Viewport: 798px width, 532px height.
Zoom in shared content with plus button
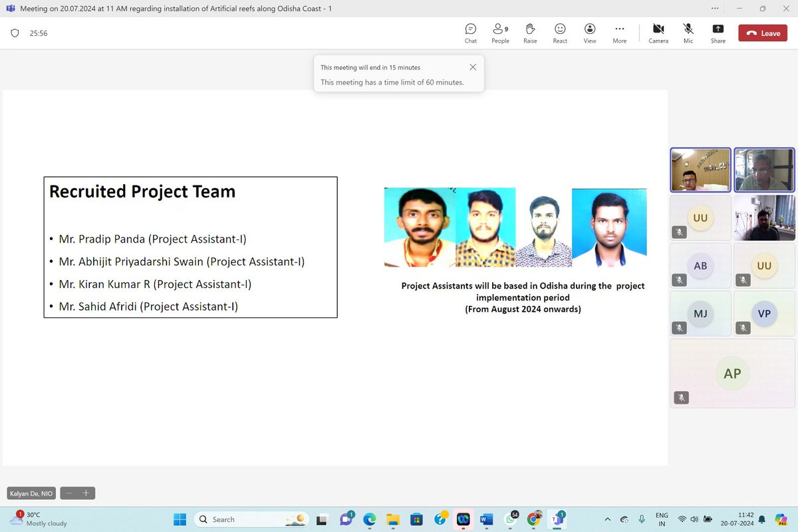pyautogui.click(x=86, y=493)
